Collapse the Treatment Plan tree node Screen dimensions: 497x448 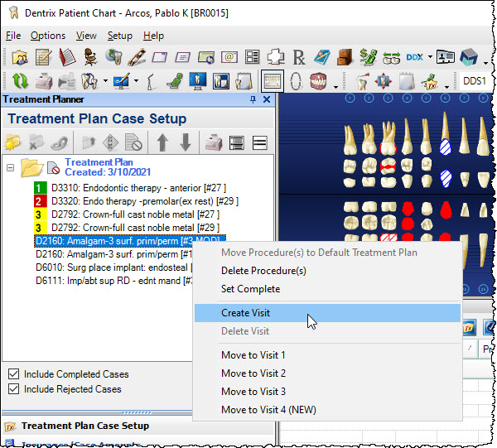pos(11,167)
